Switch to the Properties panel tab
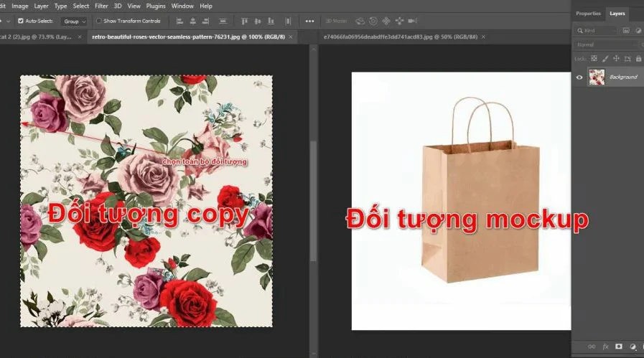The height and width of the screenshot is (358, 644). [x=588, y=13]
